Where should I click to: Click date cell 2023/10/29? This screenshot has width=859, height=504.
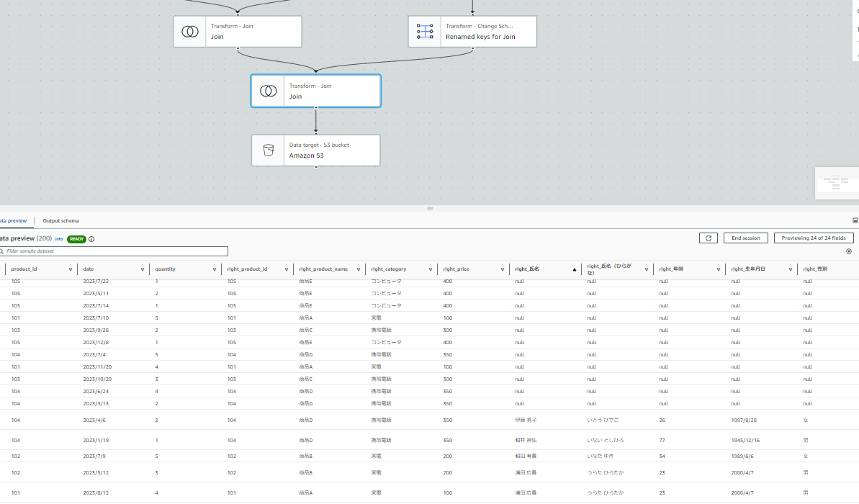97,379
